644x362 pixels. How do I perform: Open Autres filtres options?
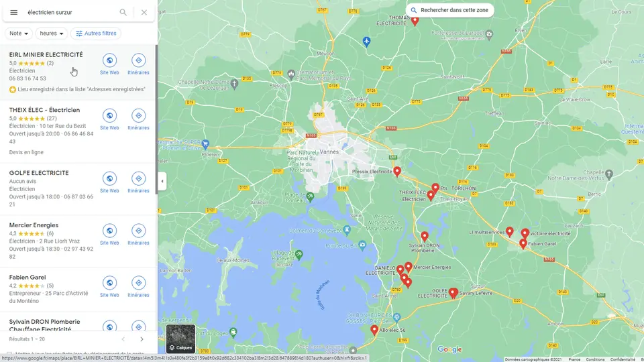(x=96, y=34)
